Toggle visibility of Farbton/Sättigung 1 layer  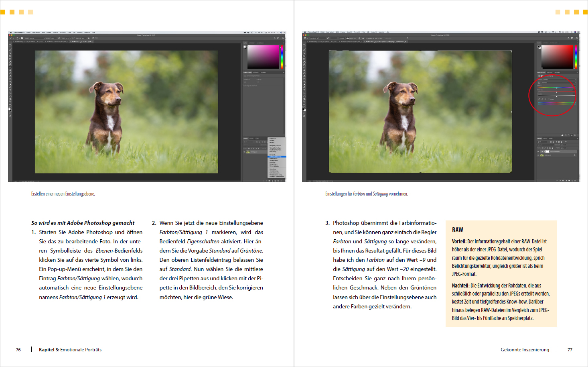538,151
